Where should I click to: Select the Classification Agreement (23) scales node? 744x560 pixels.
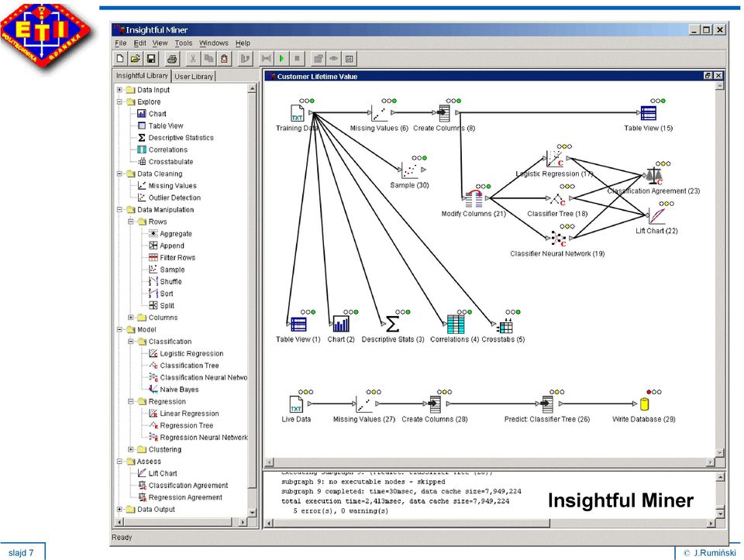coord(655,176)
